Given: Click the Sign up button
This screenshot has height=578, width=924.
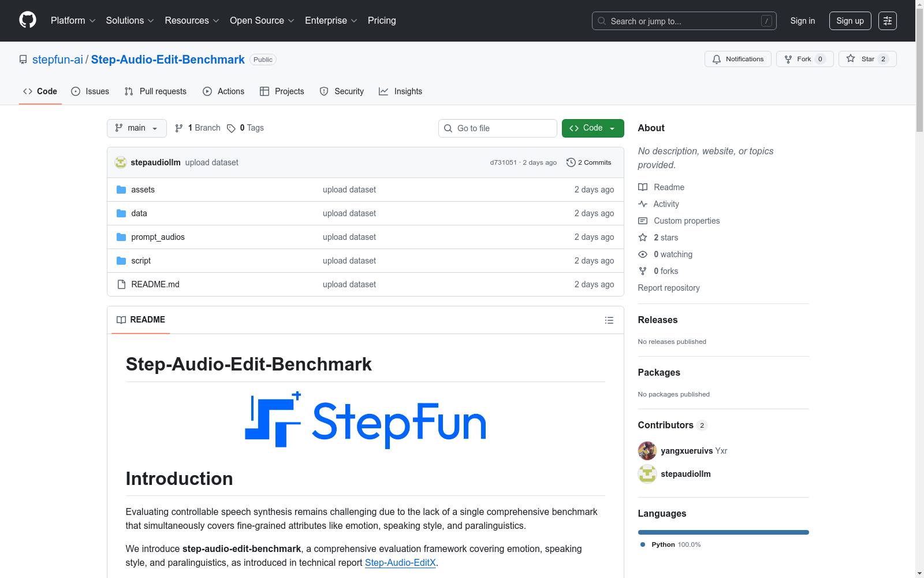Looking at the screenshot, I should [x=850, y=21].
